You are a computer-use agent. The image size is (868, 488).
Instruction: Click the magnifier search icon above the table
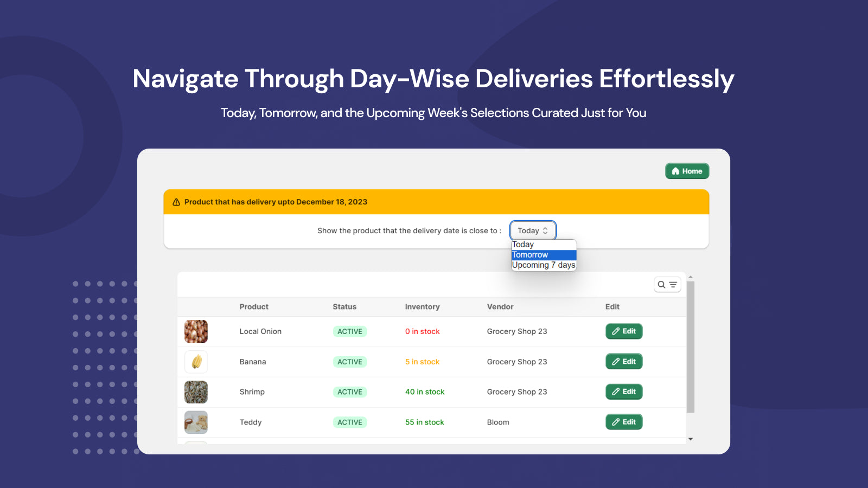pyautogui.click(x=662, y=284)
